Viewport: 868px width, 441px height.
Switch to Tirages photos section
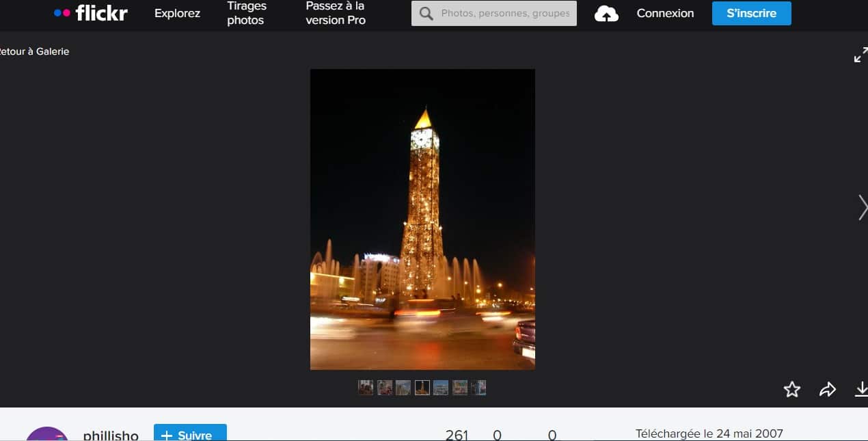(245, 13)
